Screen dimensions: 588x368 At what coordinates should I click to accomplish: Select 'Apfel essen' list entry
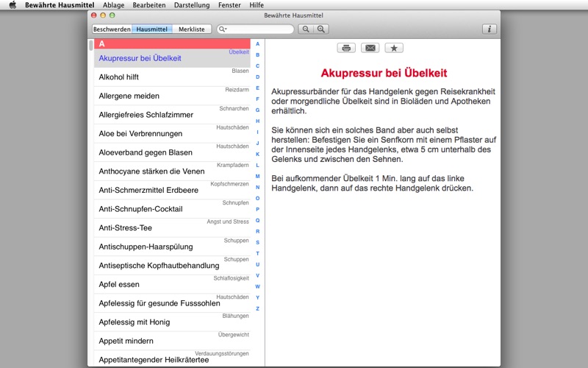click(172, 284)
